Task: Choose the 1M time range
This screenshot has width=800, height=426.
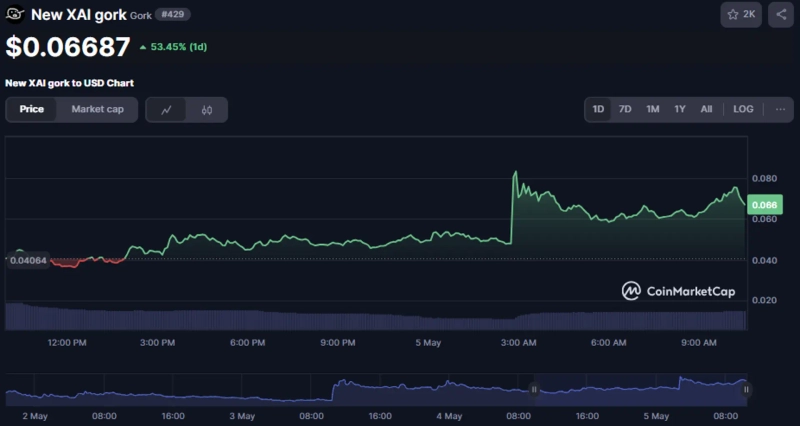Action: (x=652, y=109)
